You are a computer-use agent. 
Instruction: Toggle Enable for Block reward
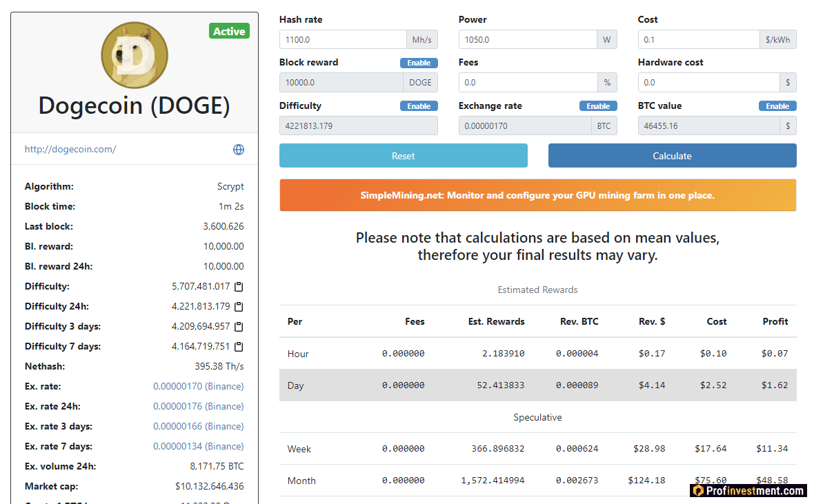pyautogui.click(x=419, y=63)
